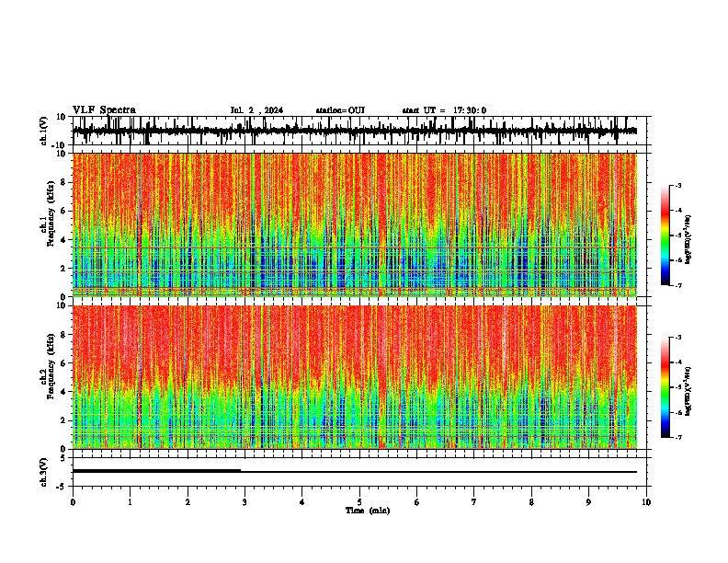Click the ch.3 voltage trace line
The image size is (728, 563).
click(x=355, y=472)
